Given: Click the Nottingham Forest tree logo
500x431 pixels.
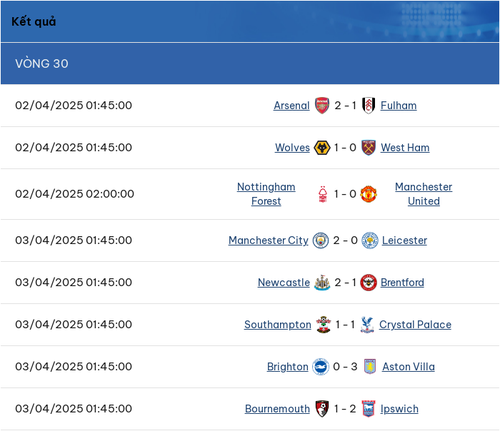Looking at the screenshot, I should click(323, 194).
